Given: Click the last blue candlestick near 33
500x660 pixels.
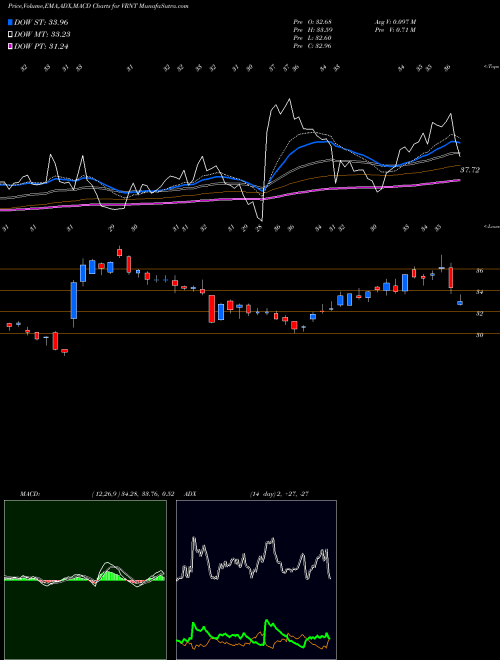Looking at the screenshot, I should click(x=460, y=303).
